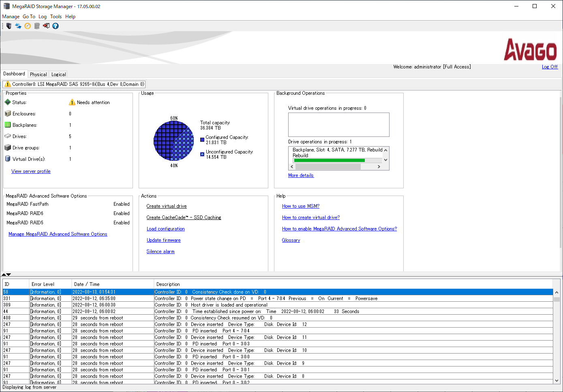The image size is (563, 392).
Task: Click the blue refresh arrows toolbar icon
Action: (18, 26)
